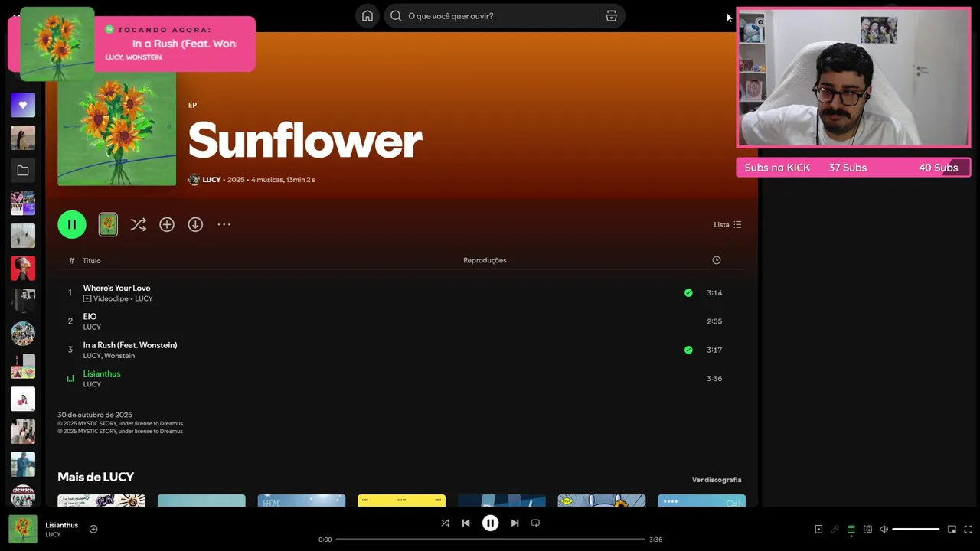Open the folder item in sidebar
Screen dimensions: 980x551
tap(23, 171)
